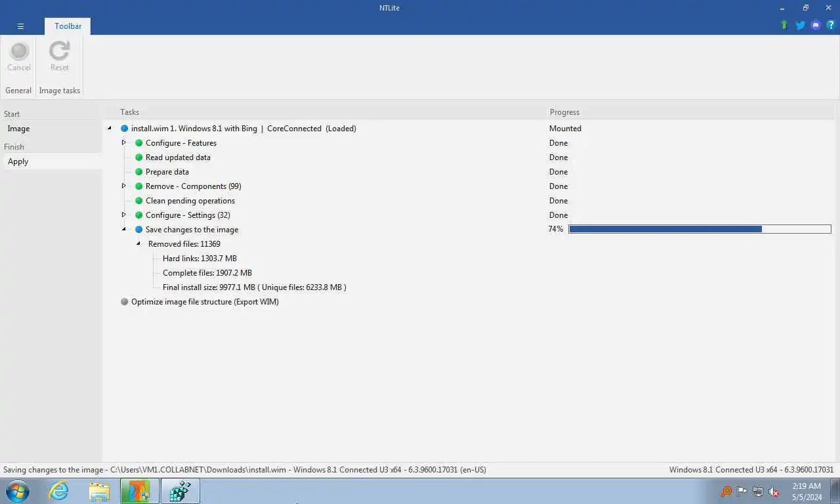Click the 74% save progress bar

click(700, 229)
